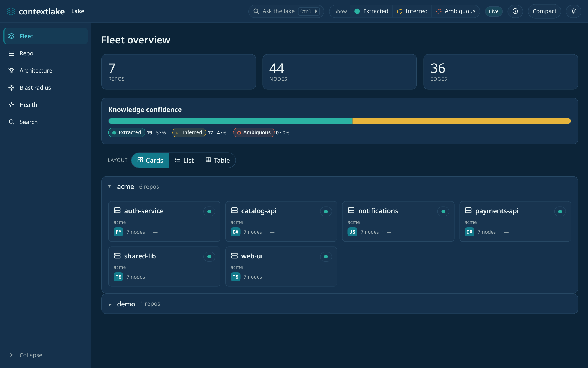Toggle Inferred filter in Show bar

412,11
